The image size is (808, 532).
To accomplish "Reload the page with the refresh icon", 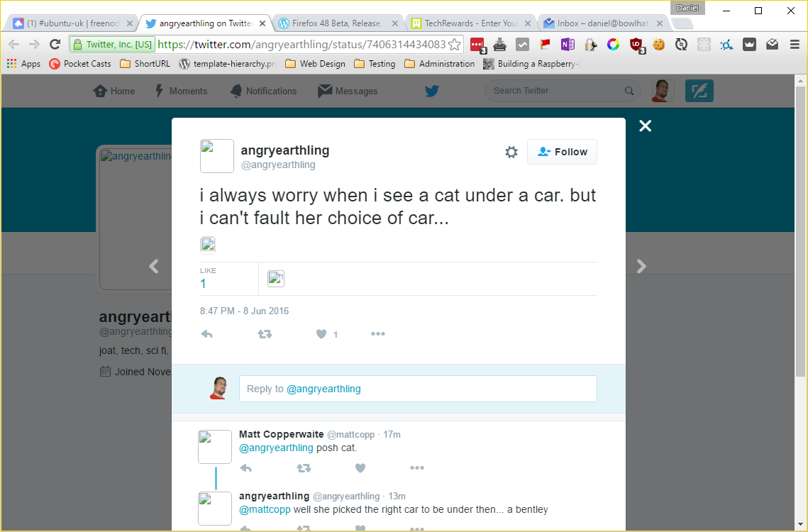I will pos(55,45).
